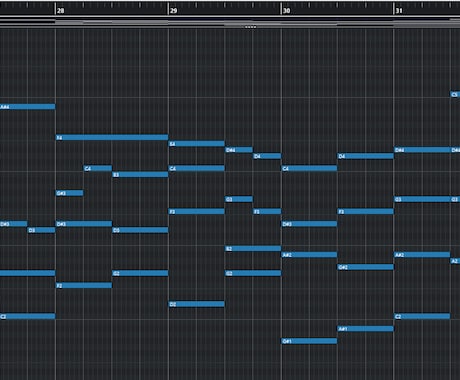Image resolution: width=460 pixels, height=380 pixels.
Task: Select the G#1 note
Action: click(309, 341)
